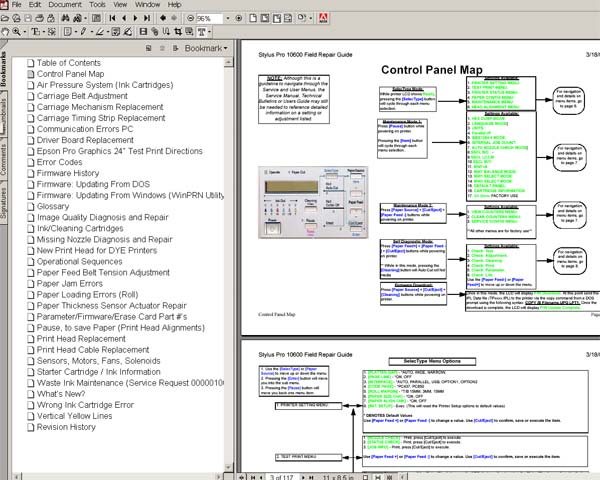Select the Zoom In magnifier tool
600x480 pixels.
click(x=16, y=31)
